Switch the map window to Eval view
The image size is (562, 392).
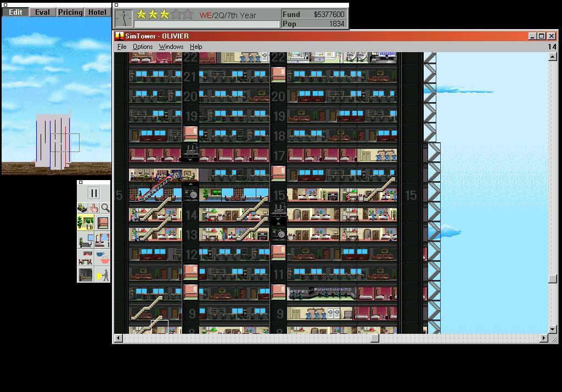[42, 12]
